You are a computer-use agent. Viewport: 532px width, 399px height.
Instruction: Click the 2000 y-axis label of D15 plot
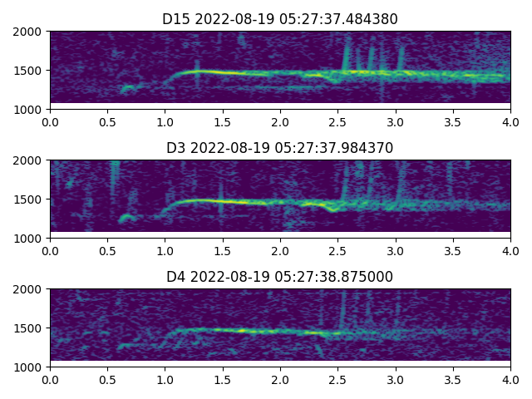[29, 32]
